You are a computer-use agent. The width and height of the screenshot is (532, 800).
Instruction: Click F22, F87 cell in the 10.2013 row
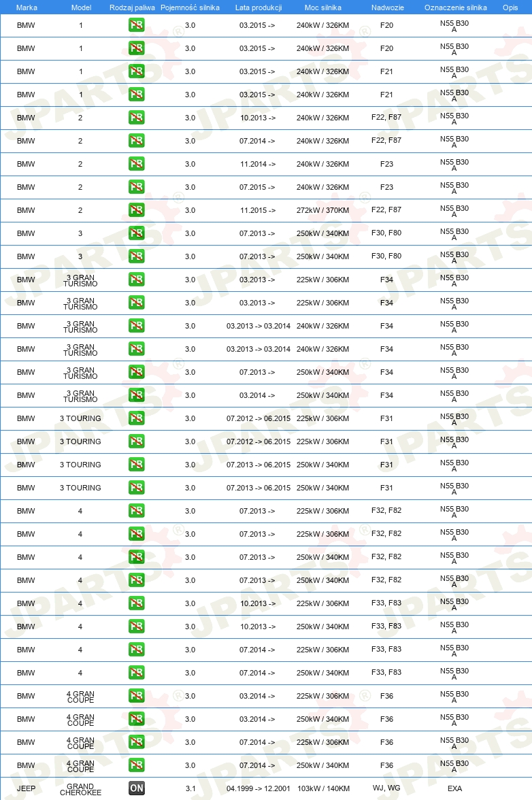(386, 117)
